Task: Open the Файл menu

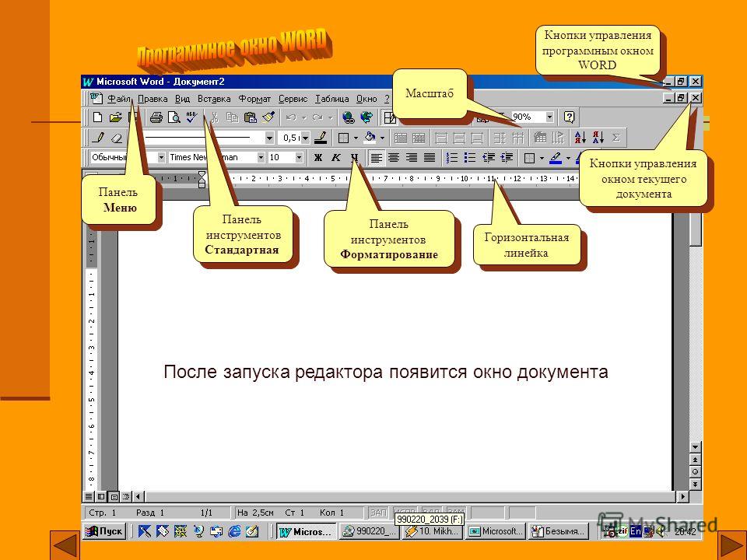Action: [118, 99]
